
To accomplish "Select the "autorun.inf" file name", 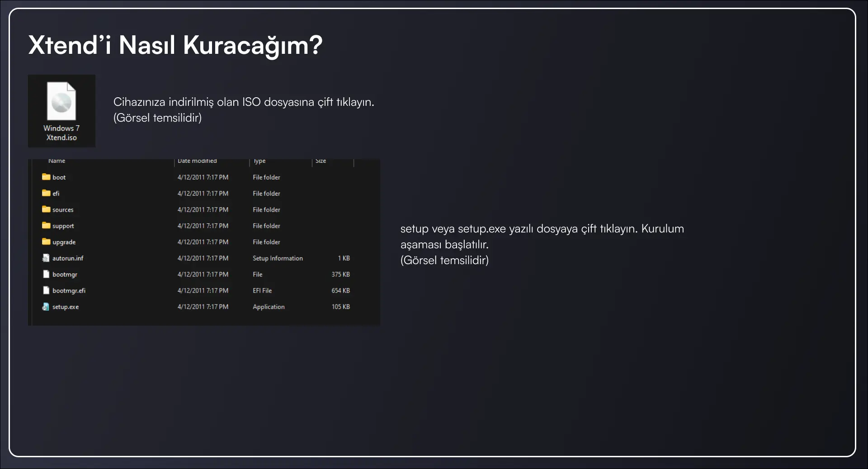I will pyautogui.click(x=68, y=258).
